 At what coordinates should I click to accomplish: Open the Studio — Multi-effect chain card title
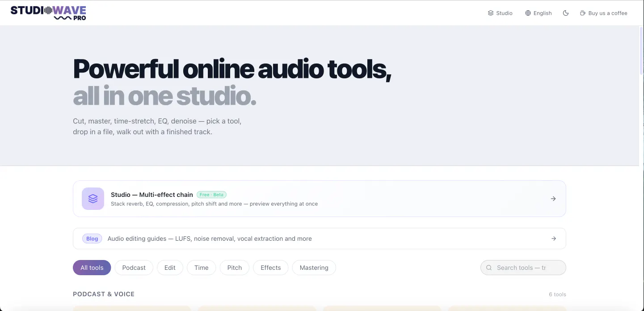[152, 195]
